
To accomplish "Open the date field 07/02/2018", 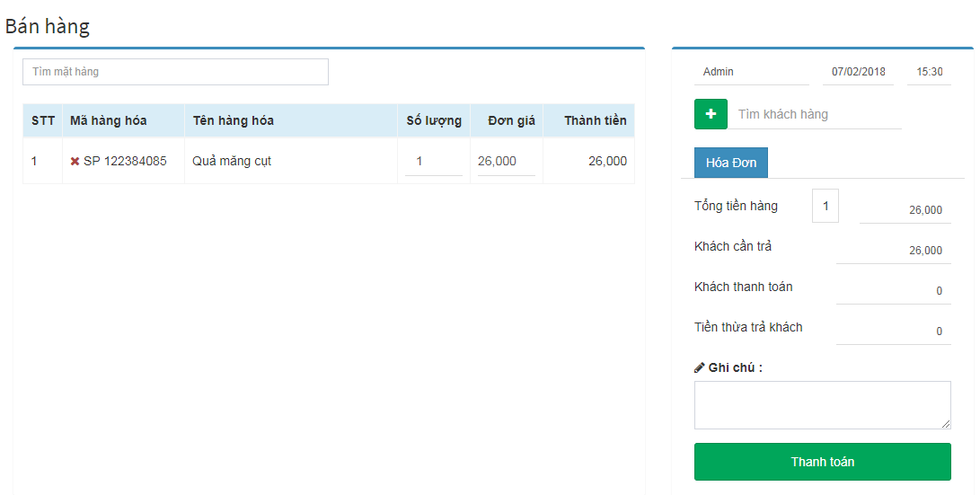I will point(858,72).
